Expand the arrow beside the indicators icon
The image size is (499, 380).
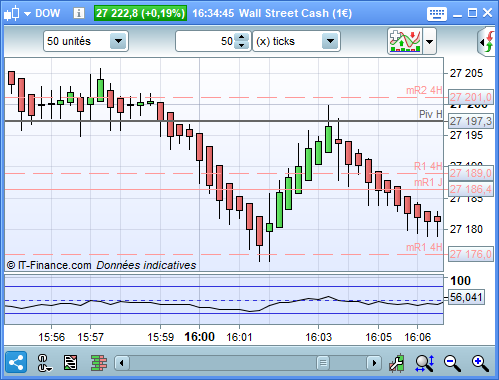coord(429,42)
